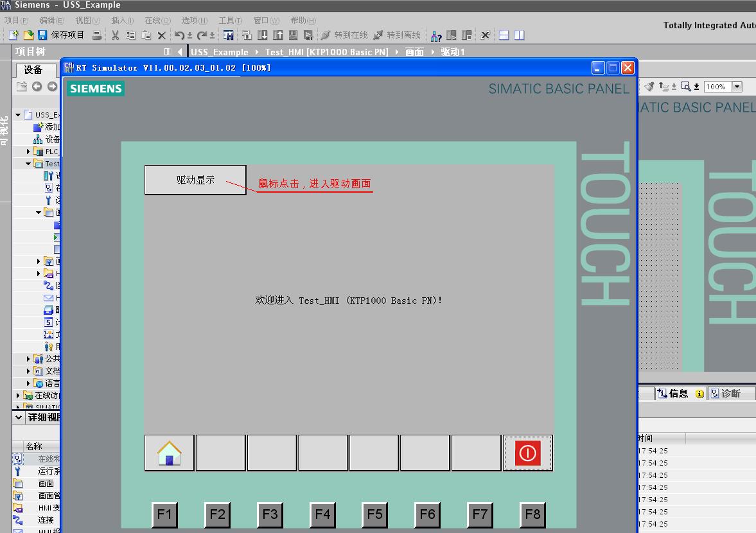This screenshot has height=533, width=756.
Task: Click forward arrow in project tree toolbar
Action: pyautogui.click(x=52, y=86)
